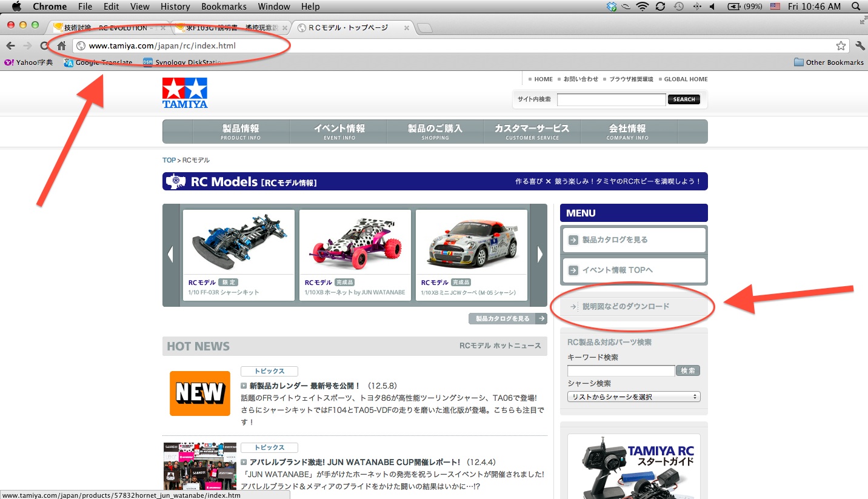Open the 会社情報 COMPANY INFO nav item
Viewport: 868px width, 499px height.
coord(628,132)
